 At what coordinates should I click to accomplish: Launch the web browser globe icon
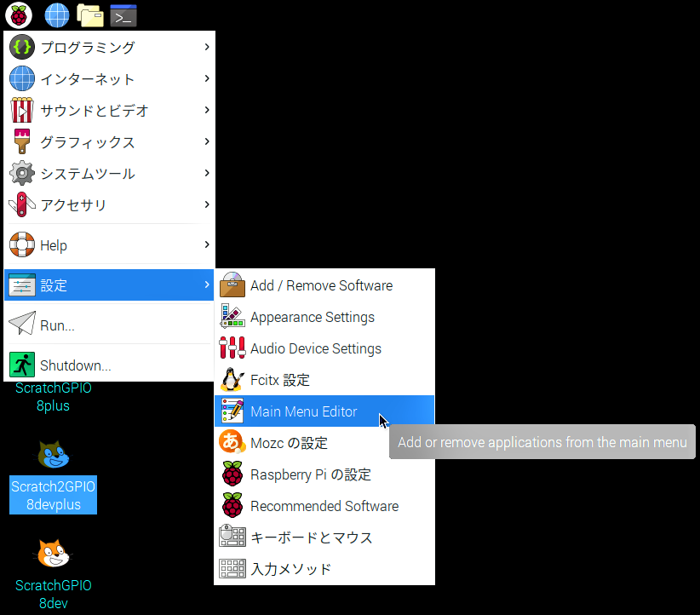(x=57, y=15)
